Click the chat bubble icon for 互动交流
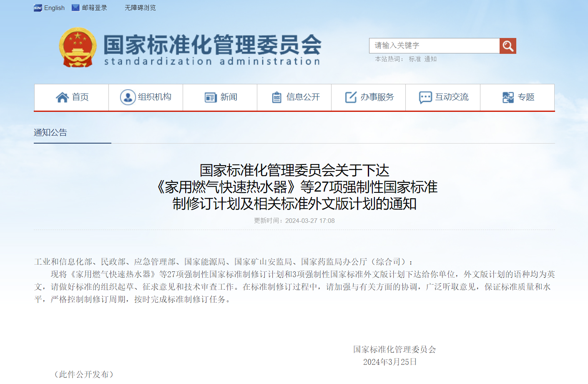The image size is (588, 384). pos(425,98)
